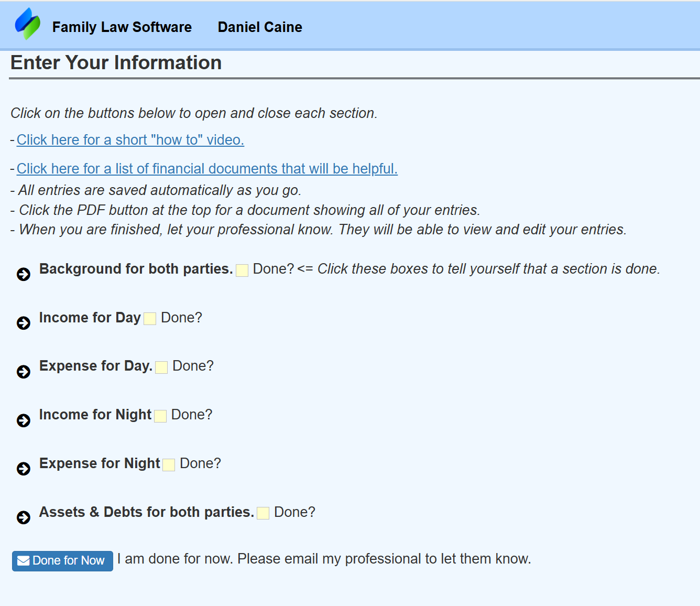The width and height of the screenshot is (700, 606).
Task: Open the Assets & Debts section arrow
Action: click(x=23, y=517)
